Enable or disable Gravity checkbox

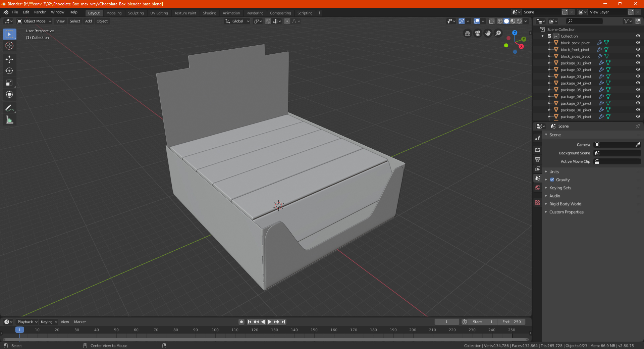(552, 180)
